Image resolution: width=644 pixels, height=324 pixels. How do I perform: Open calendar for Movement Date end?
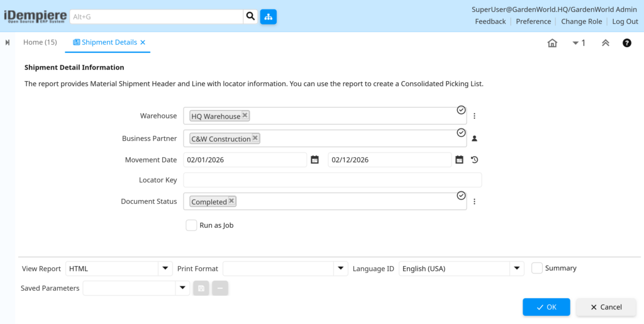click(459, 160)
